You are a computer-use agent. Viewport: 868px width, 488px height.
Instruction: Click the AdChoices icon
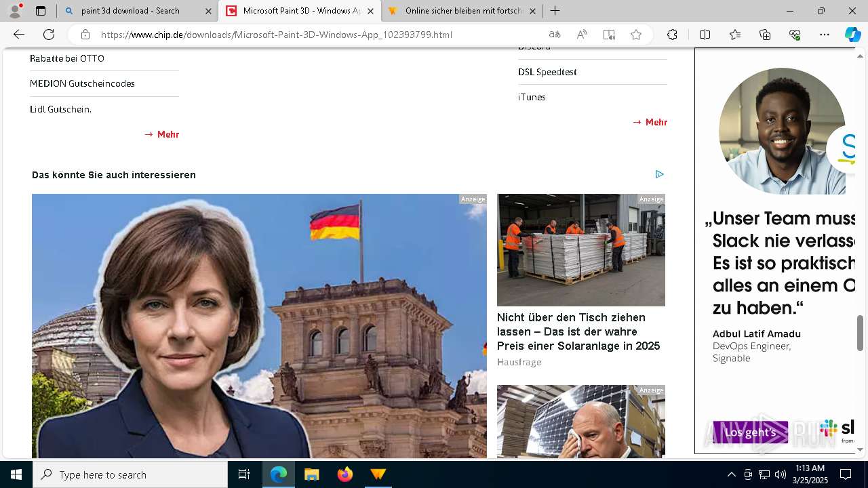(659, 174)
